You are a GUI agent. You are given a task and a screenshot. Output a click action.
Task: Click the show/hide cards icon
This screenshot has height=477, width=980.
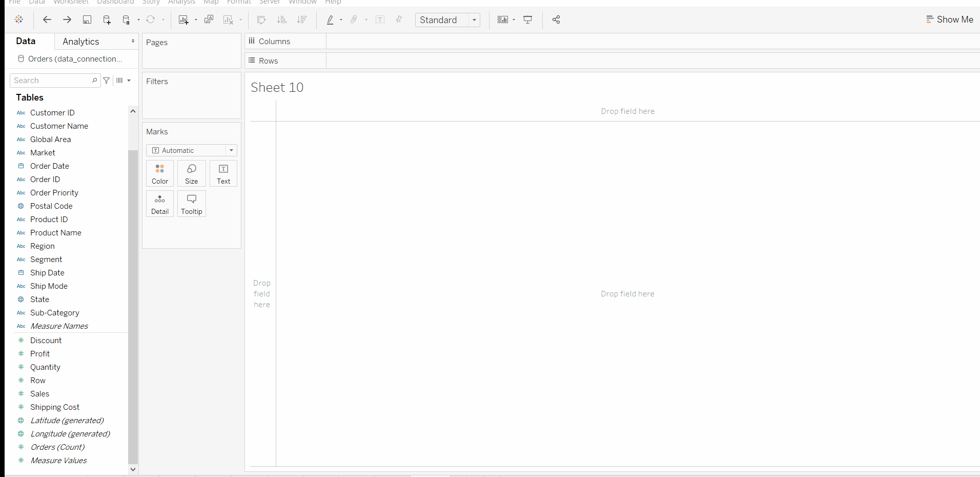point(503,19)
